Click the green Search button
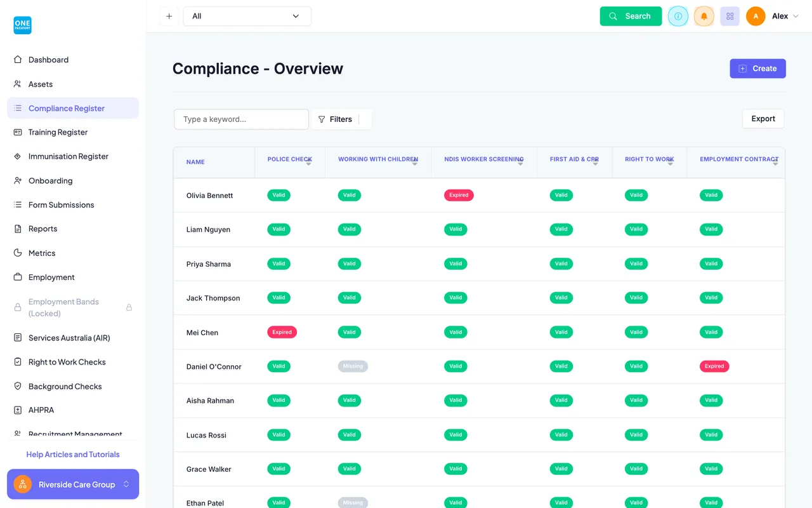The image size is (812, 508). 631,17
